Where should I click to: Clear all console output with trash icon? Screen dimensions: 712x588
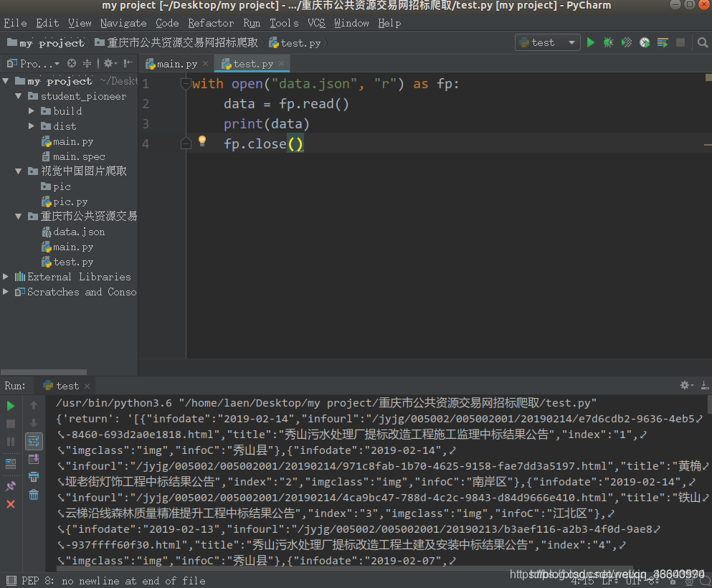[34, 495]
